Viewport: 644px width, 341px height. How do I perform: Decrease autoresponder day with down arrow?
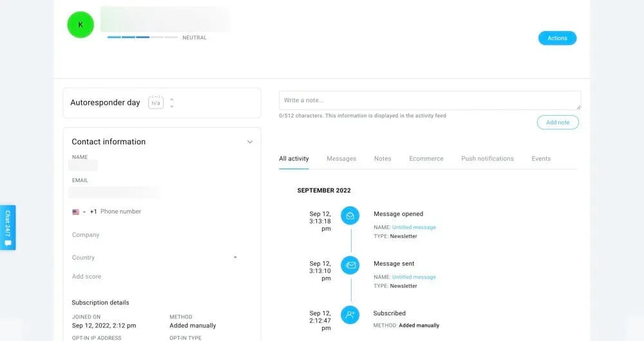click(172, 107)
